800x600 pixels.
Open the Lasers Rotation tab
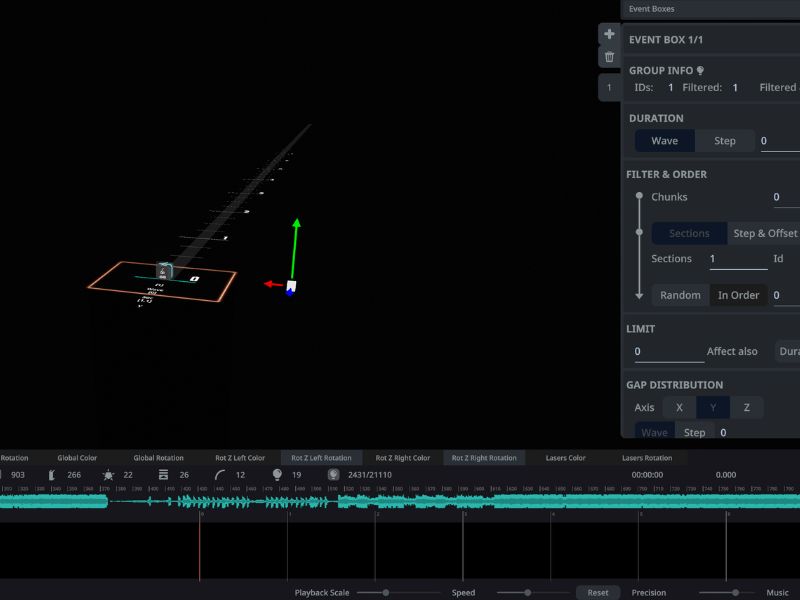pyautogui.click(x=647, y=458)
